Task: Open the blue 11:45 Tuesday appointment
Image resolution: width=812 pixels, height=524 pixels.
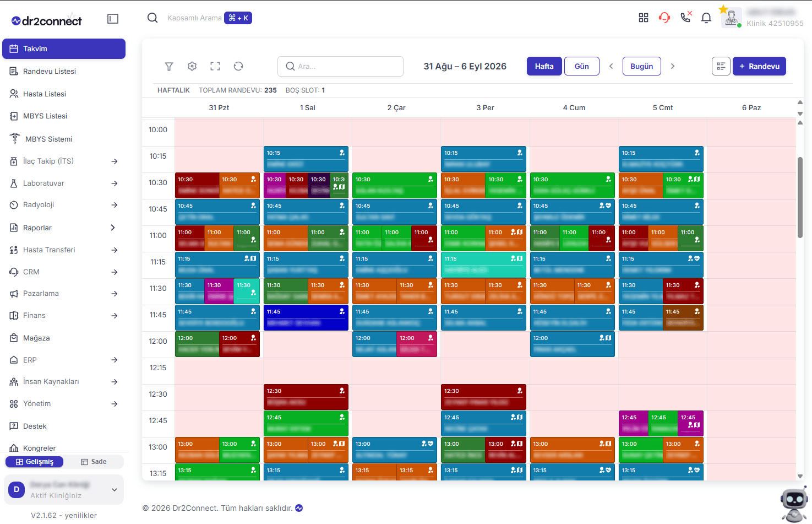Action: pyautogui.click(x=306, y=318)
